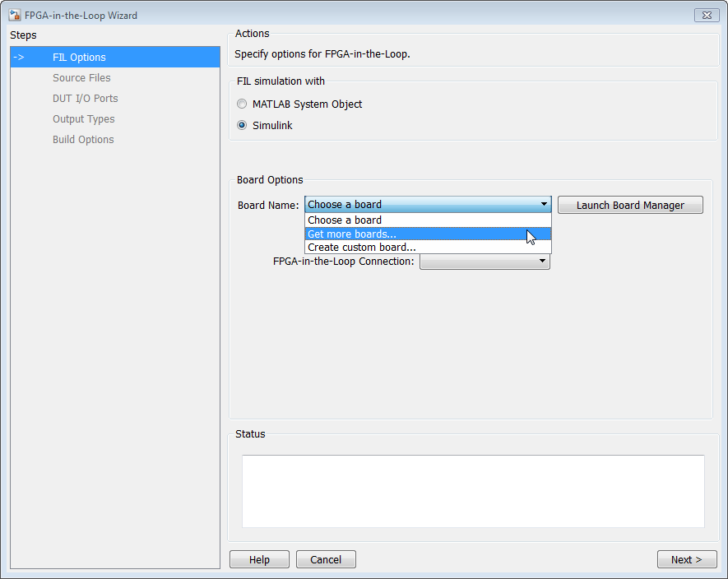Click the FPGA-in-the-Loop Wizard title icon
This screenshot has width=728, height=579.
point(14,15)
